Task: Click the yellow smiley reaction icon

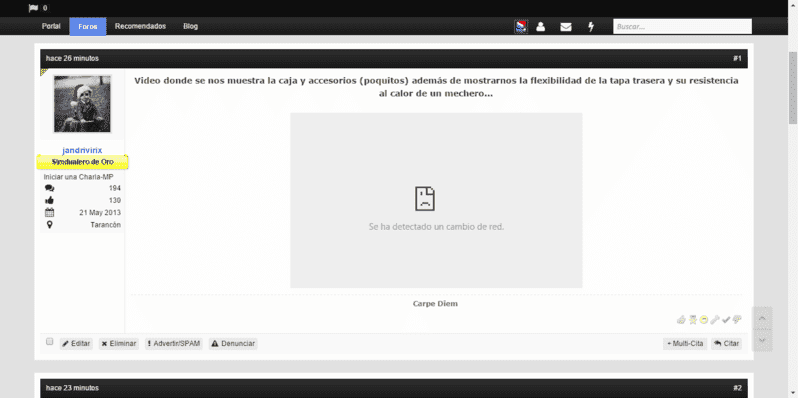Action: [x=704, y=320]
